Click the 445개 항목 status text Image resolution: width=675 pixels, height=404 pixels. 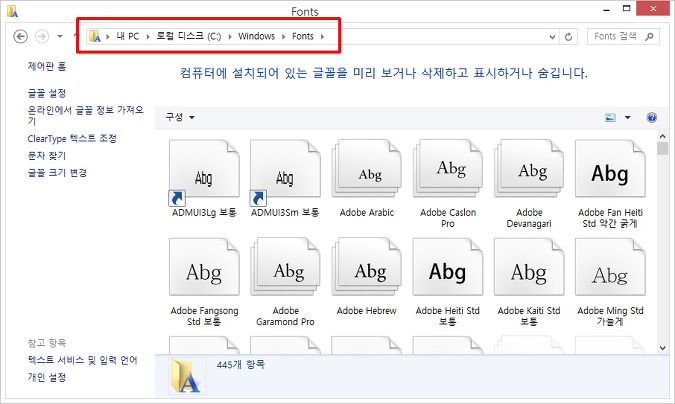241,365
